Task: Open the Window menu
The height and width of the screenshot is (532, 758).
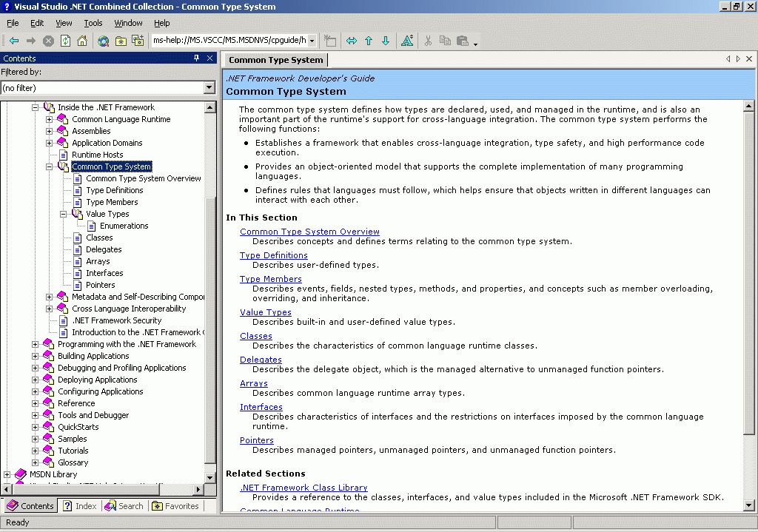Action: pos(128,23)
